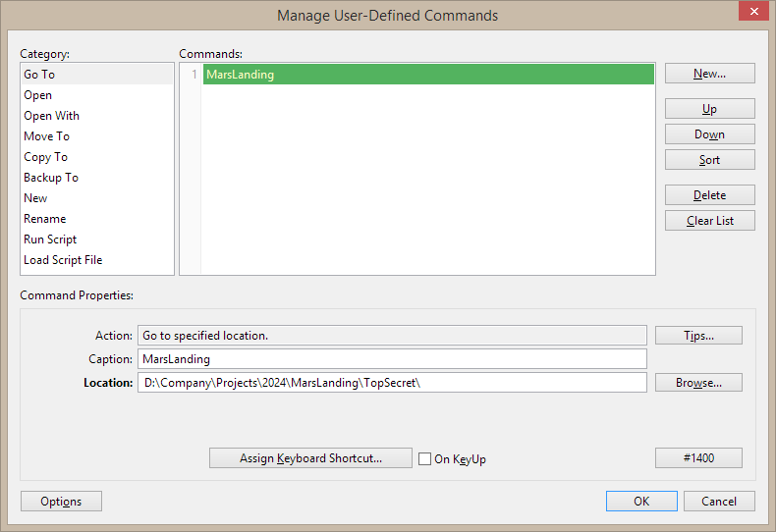Image resolution: width=776 pixels, height=532 pixels.
Task: Click the #1400 command ID button
Action: [698, 458]
